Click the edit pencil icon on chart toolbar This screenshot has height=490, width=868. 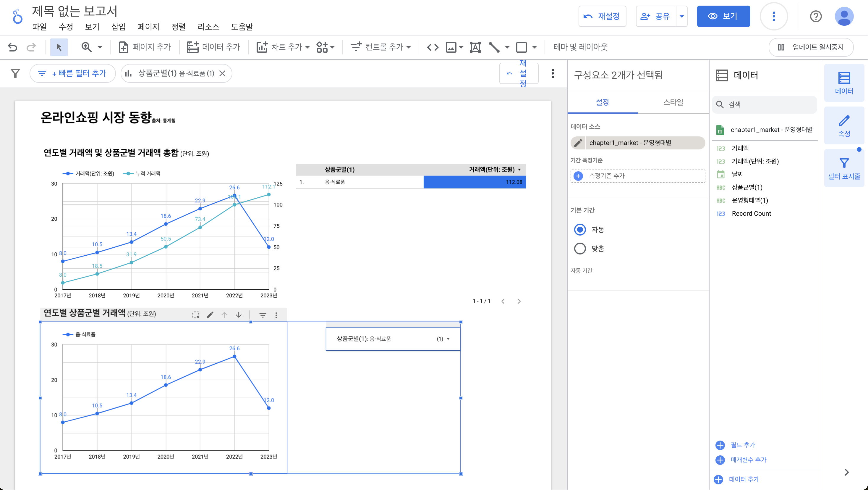[210, 315]
